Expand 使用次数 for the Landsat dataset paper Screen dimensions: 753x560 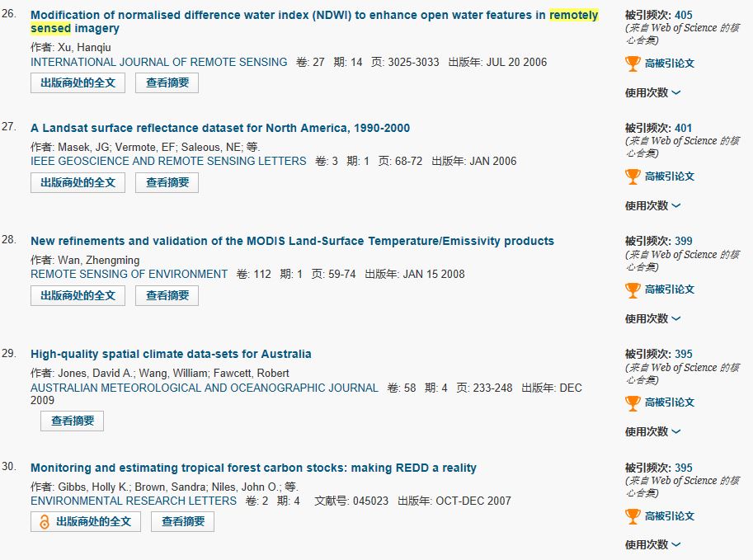pyautogui.click(x=652, y=205)
